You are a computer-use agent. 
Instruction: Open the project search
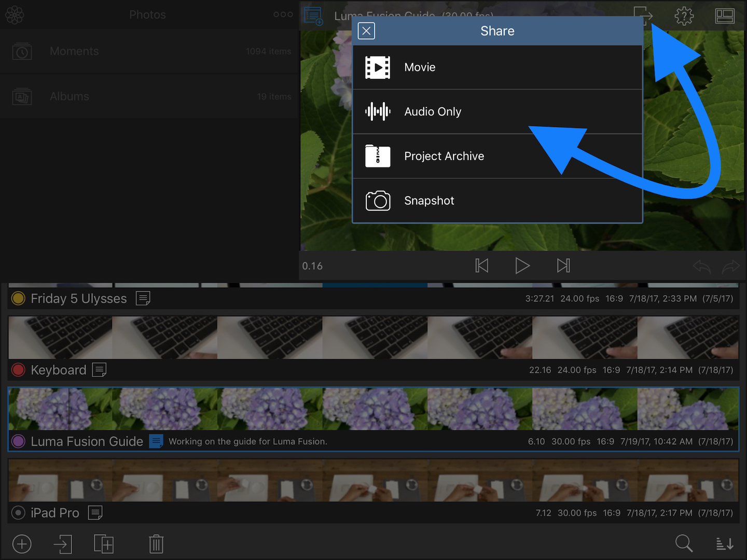pos(684,543)
